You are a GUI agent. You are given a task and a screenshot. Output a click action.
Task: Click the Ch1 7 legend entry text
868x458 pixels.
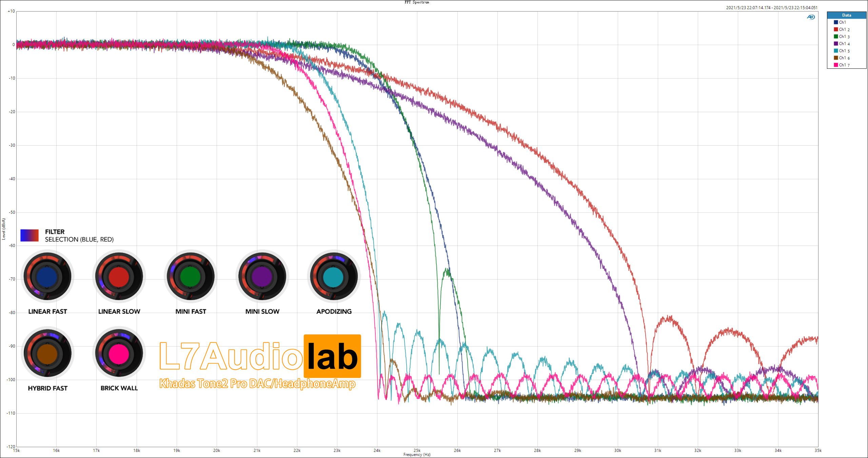click(844, 65)
